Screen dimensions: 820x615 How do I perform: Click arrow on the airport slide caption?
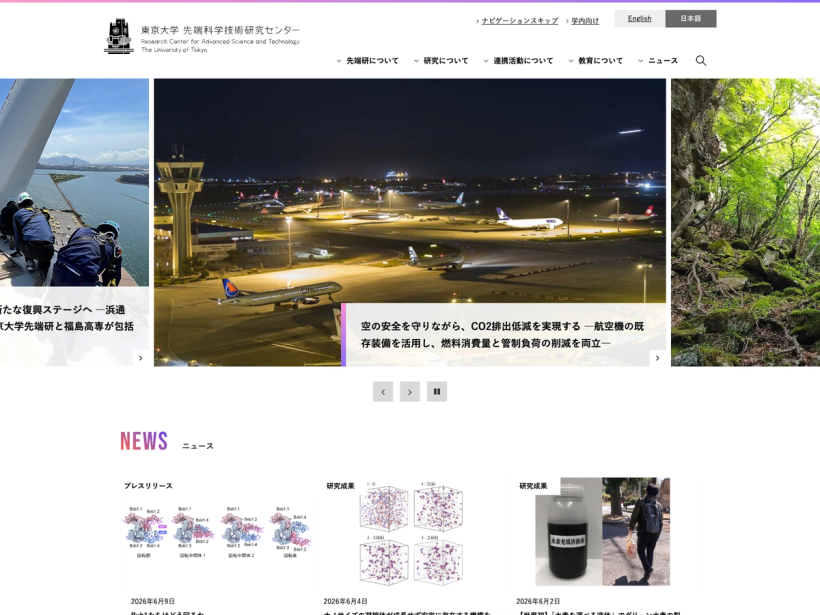click(x=657, y=358)
